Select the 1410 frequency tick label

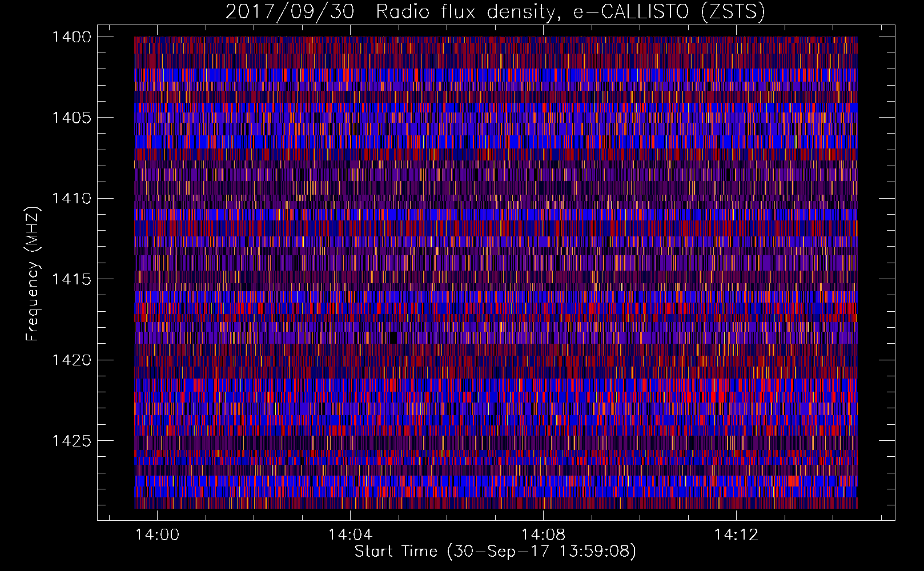point(71,199)
